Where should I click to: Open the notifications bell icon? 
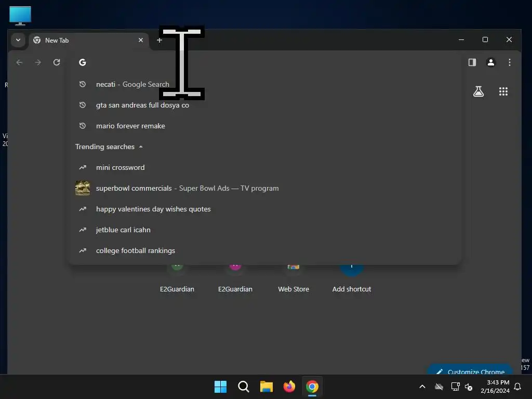pyautogui.click(x=517, y=387)
